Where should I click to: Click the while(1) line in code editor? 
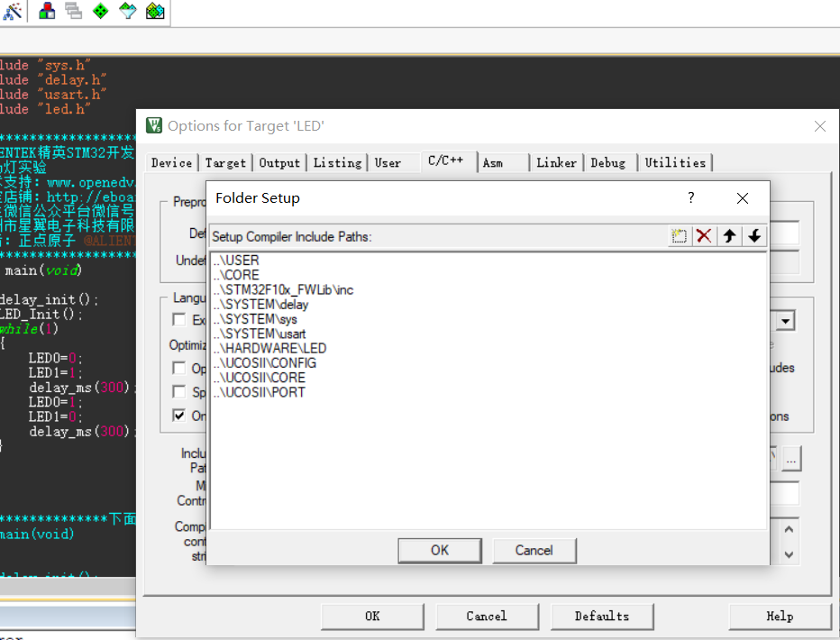click(29, 328)
